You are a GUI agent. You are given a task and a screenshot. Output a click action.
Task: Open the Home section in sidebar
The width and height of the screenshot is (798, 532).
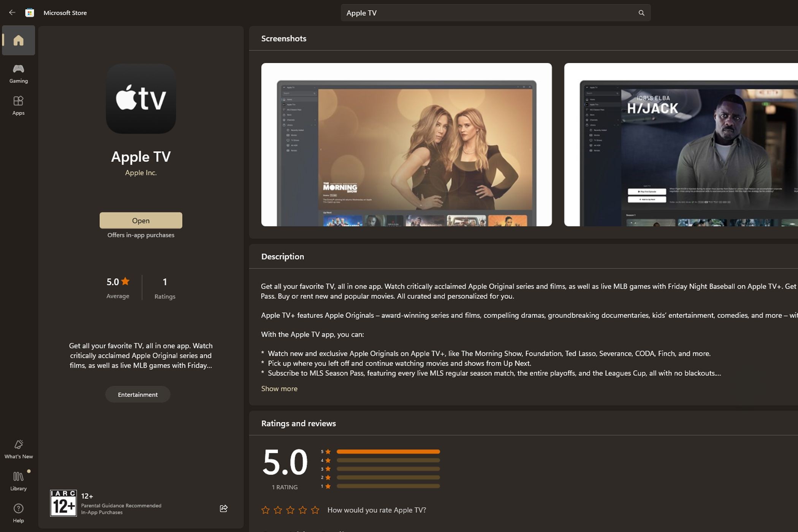[x=18, y=40]
